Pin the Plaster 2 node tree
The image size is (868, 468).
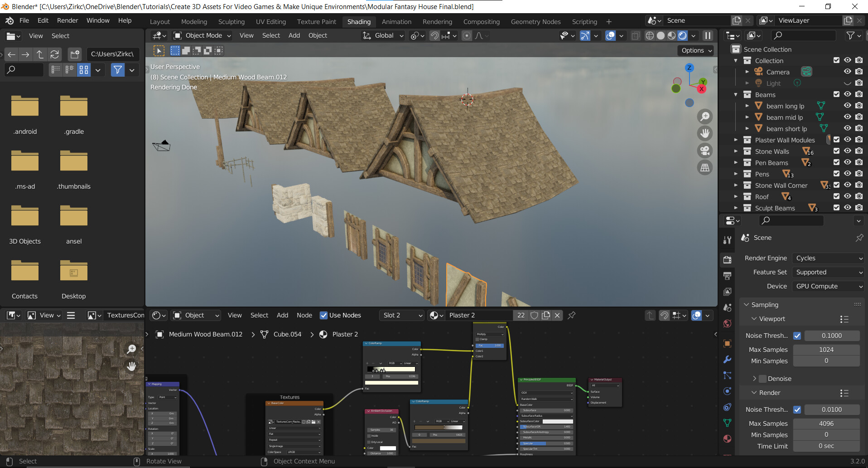click(x=572, y=315)
